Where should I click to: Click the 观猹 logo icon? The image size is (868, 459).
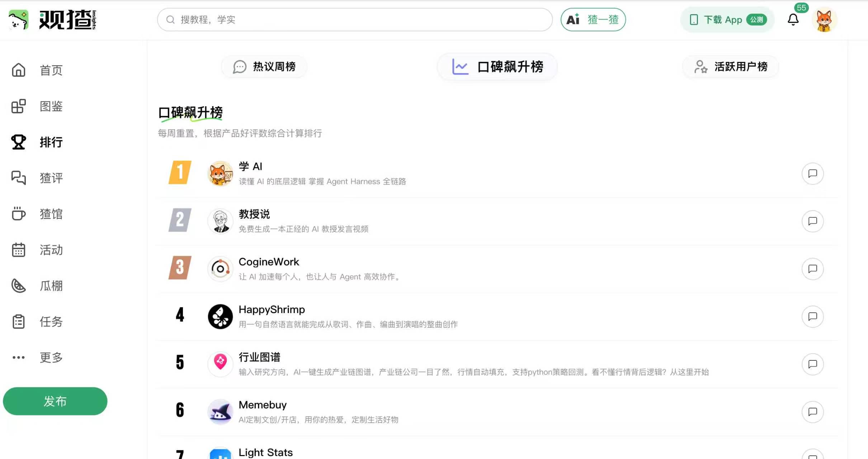click(x=18, y=20)
